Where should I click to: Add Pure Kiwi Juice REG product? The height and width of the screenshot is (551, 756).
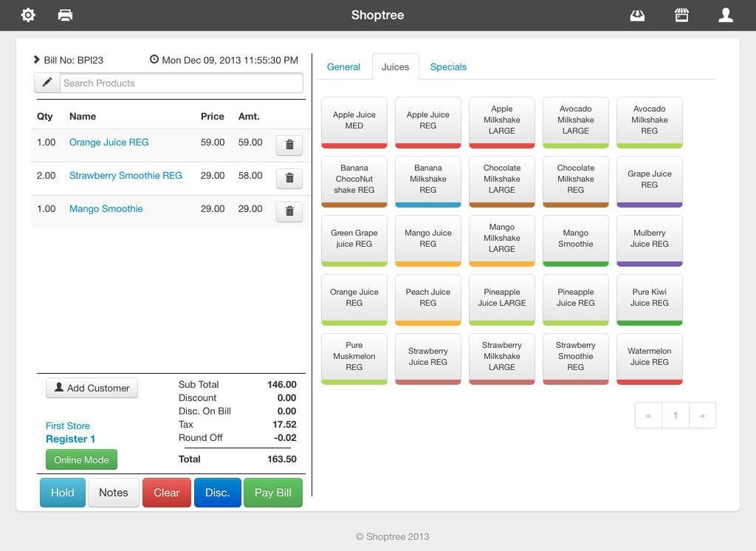point(650,300)
